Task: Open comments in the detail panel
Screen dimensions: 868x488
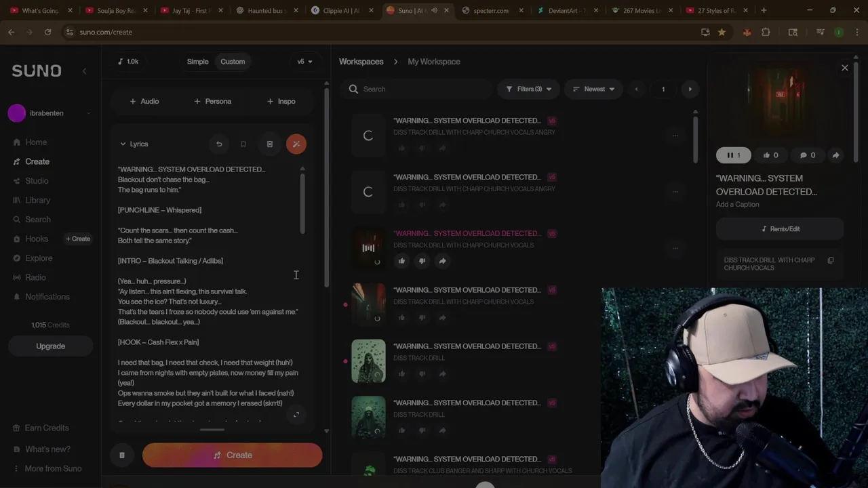Action: coord(807,155)
